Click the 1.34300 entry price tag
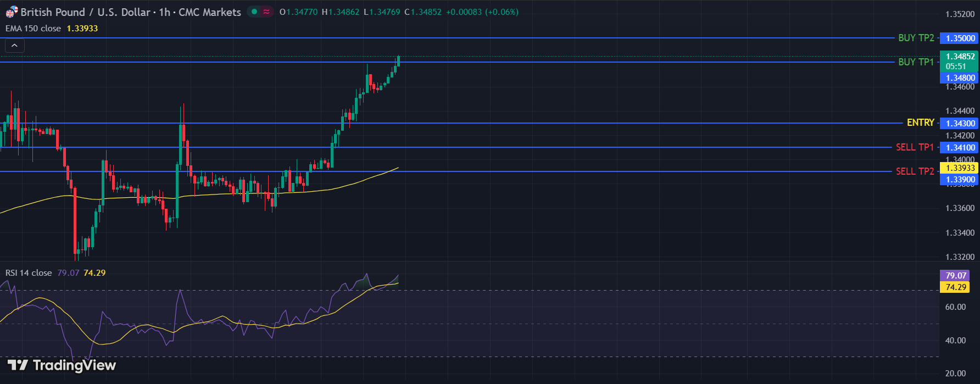This screenshot has width=980, height=384. 960,124
